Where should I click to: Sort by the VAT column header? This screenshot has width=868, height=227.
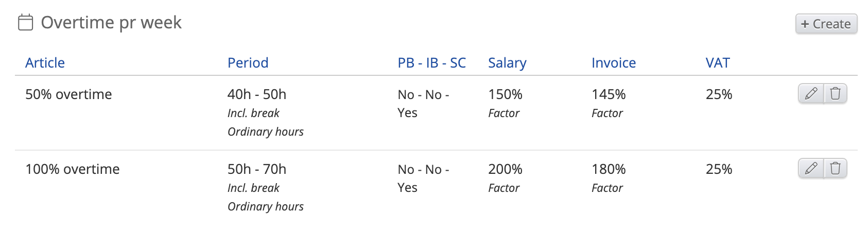[x=718, y=63]
